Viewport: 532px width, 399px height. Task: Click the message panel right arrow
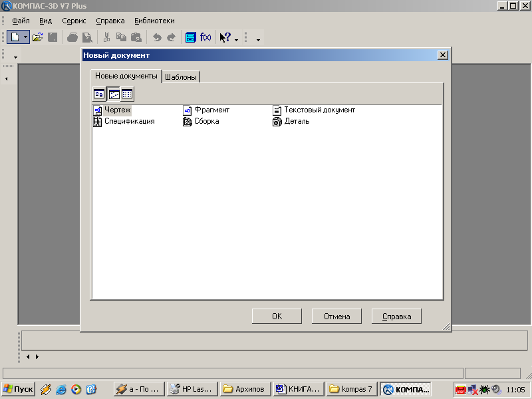coord(37,356)
